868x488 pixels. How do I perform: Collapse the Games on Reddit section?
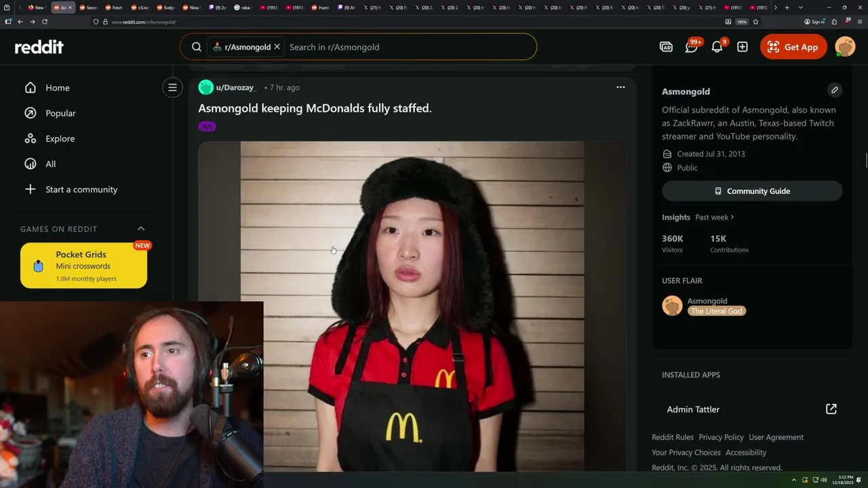tap(141, 228)
